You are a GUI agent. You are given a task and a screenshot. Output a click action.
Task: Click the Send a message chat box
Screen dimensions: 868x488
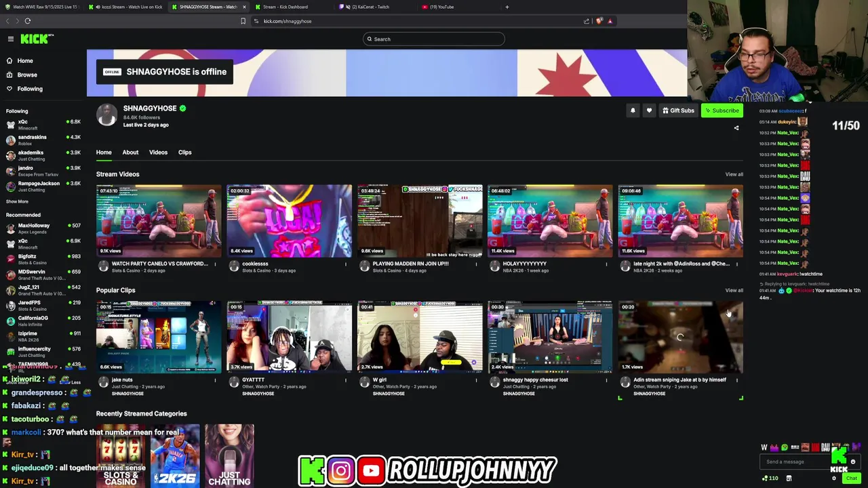810,462
